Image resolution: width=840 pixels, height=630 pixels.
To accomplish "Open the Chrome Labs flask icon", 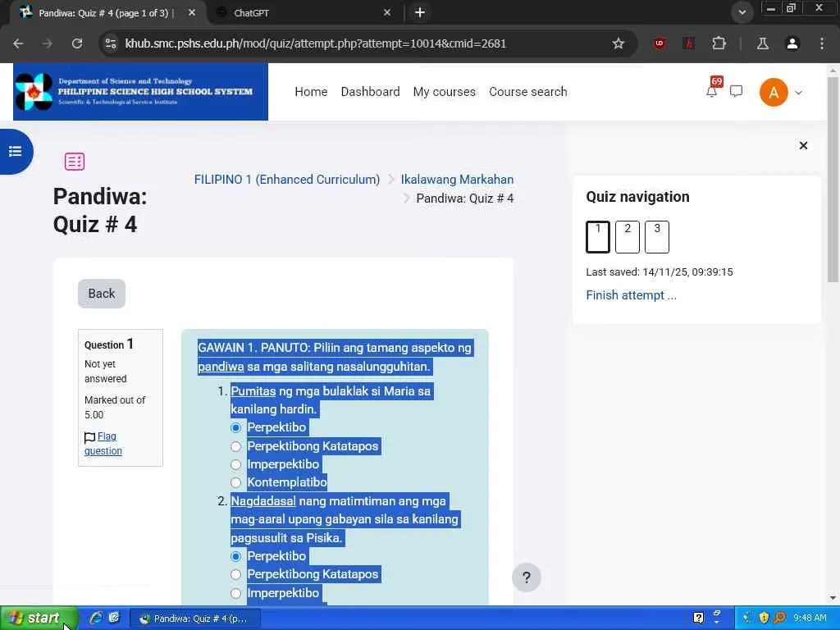I will pos(762,43).
